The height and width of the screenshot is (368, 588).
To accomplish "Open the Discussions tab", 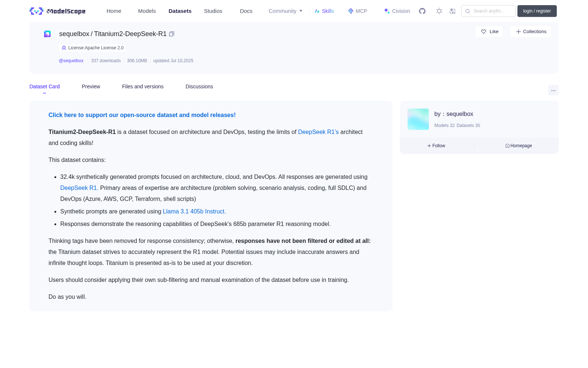I will click(199, 86).
